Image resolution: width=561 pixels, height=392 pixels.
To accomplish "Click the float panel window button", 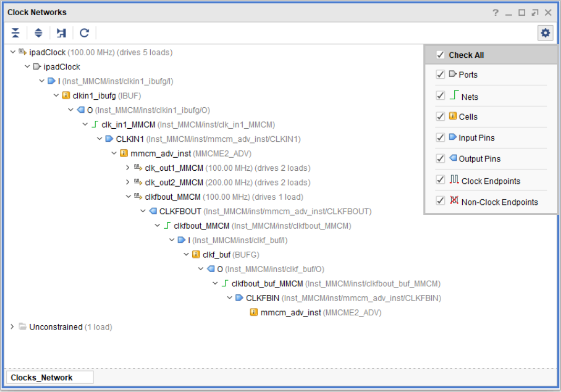I will pyautogui.click(x=535, y=13).
